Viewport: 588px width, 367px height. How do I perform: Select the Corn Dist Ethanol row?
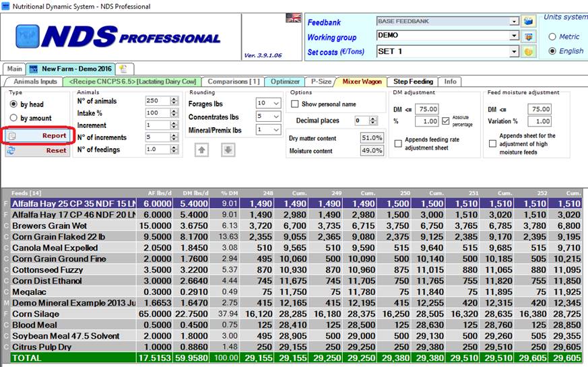click(x=292, y=281)
